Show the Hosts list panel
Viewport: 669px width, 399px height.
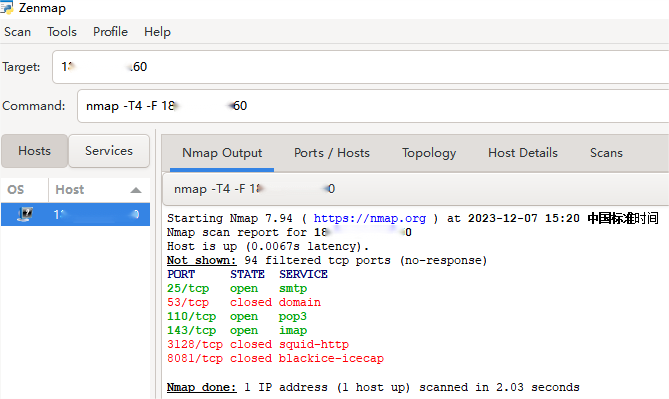click(35, 151)
